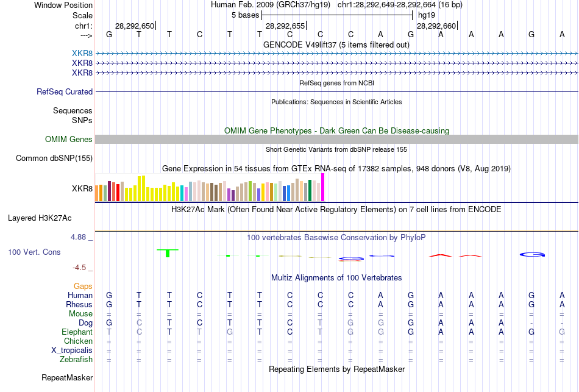Click 'Publications: Sequences in Scientific Articles' title

(336, 102)
